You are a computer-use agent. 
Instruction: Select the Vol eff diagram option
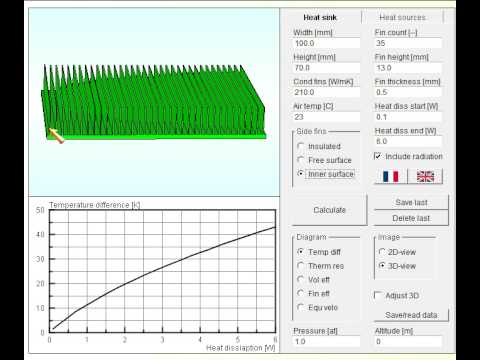(x=301, y=279)
